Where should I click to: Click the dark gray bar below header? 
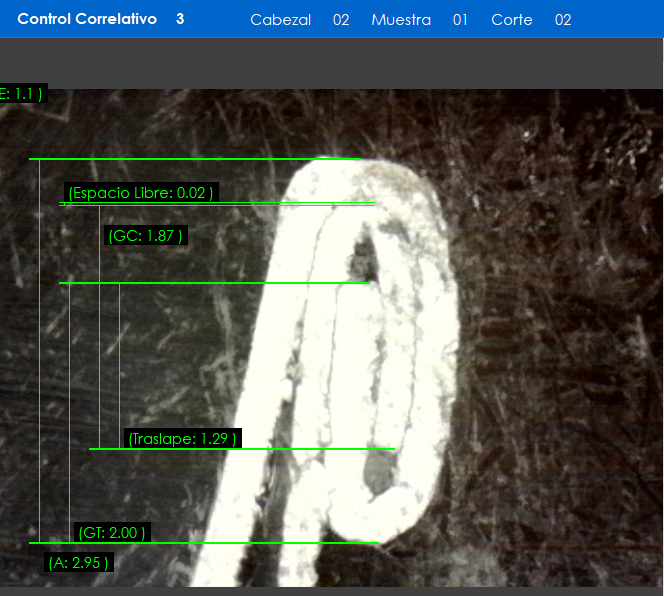tap(332, 63)
